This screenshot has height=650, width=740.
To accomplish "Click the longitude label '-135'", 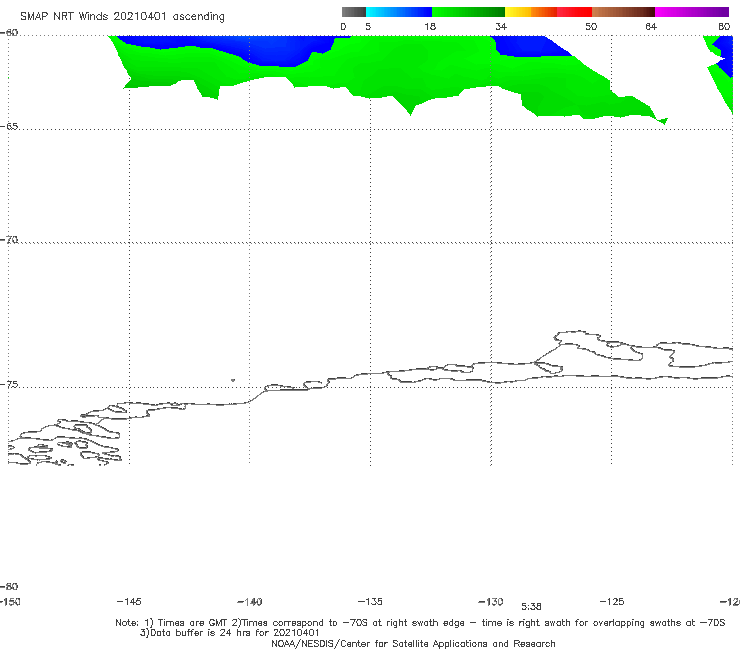I will [370, 601].
